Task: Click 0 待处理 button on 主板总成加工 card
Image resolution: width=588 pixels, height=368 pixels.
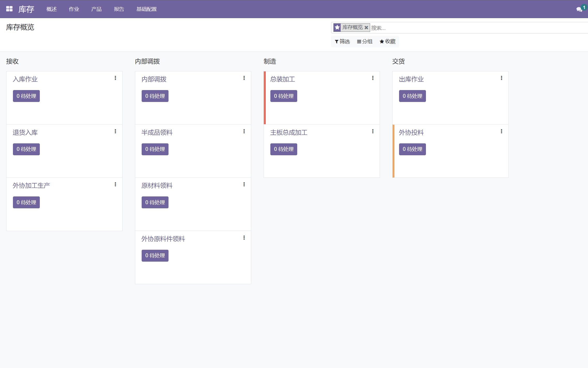Action: pyautogui.click(x=284, y=149)
